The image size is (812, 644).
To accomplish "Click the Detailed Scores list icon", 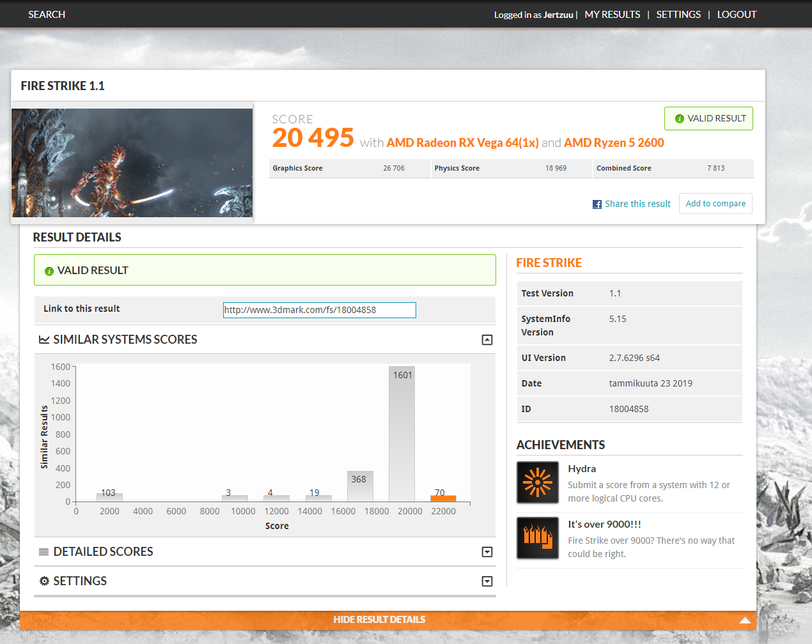I will pyautogui.click(x=44, y=552).
